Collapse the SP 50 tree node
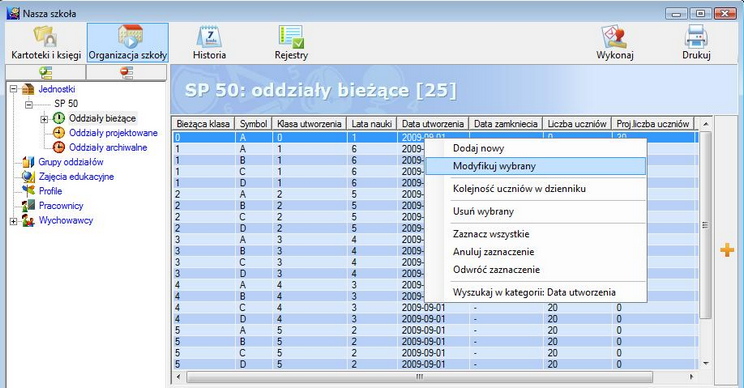This screenshot has height=388, width=744. pyautogui.click(x=29, y=104)
